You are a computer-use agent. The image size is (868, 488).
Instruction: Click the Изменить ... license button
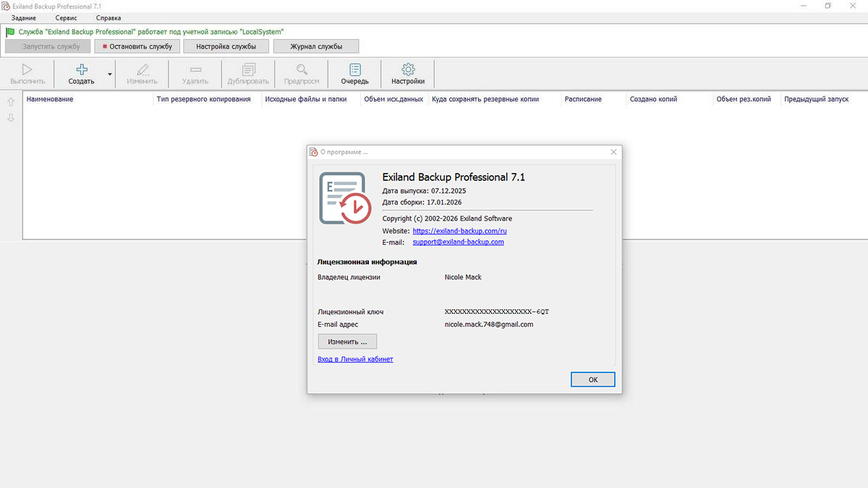pos(347,341)
